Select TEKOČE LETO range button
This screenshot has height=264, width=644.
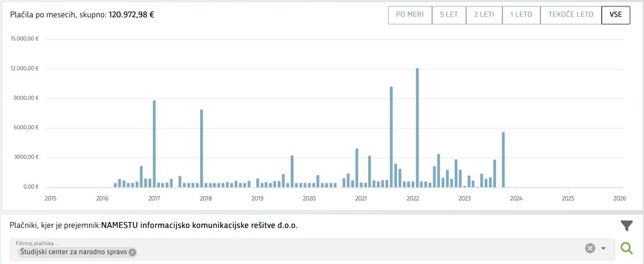pyautogui.click(x=571, y=15)
